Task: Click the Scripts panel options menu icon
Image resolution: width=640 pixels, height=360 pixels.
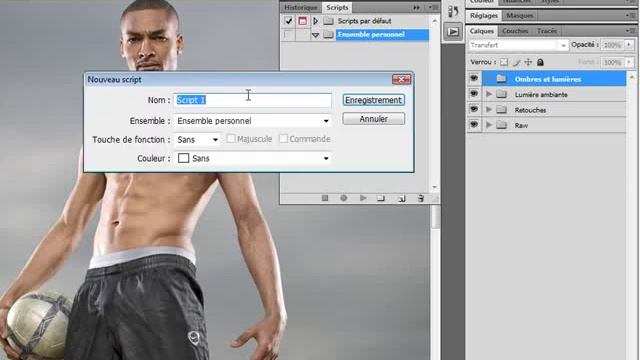Action: pos(433,7)
